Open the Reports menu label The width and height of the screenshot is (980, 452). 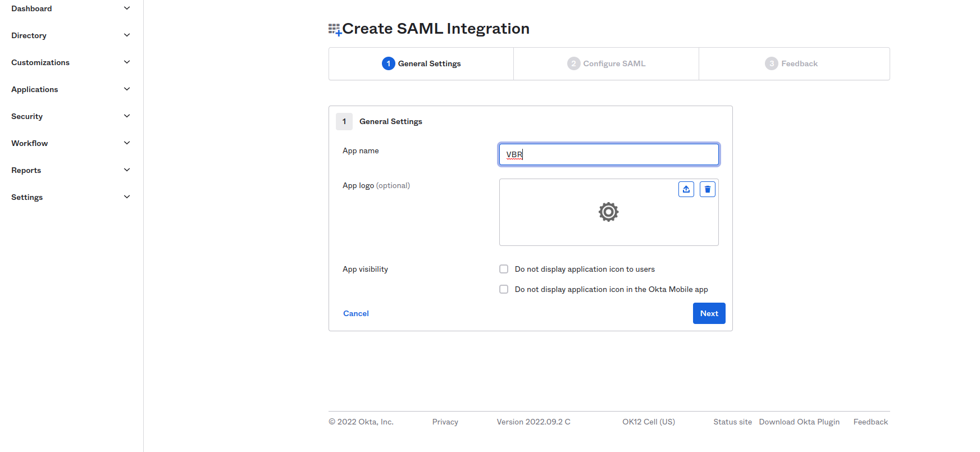(26, 170)
